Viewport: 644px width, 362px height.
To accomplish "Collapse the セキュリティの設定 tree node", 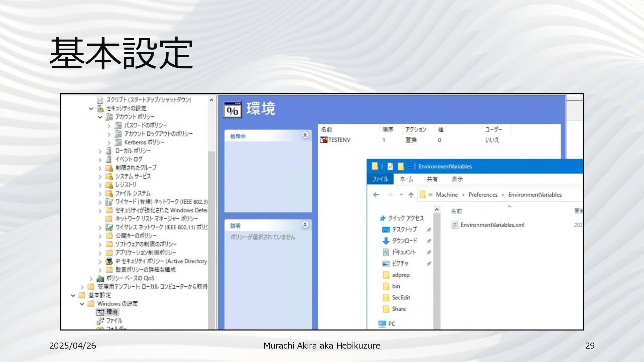I will (91, 109).
